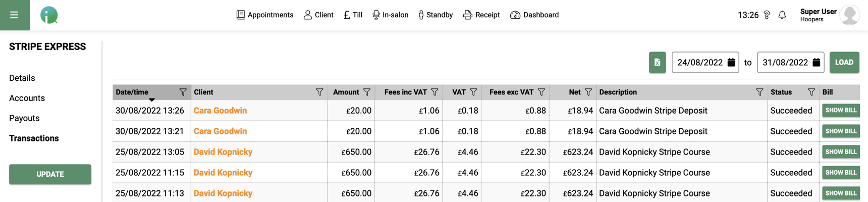The width and height of the screenshot is (868, 202).
Task: Click the help question mark icon
Action: coord(767,15)
